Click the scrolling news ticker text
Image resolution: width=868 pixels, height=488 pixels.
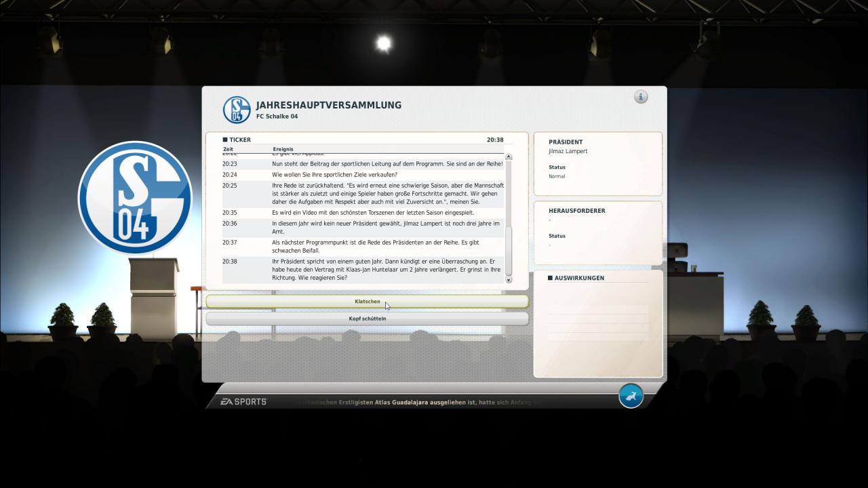(417, 402)
